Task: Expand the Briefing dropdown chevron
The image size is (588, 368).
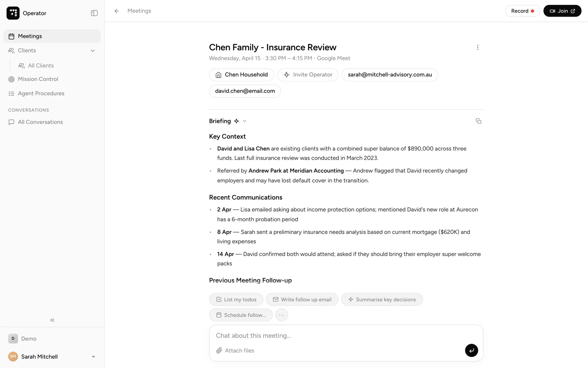Action: coord(245,121)
